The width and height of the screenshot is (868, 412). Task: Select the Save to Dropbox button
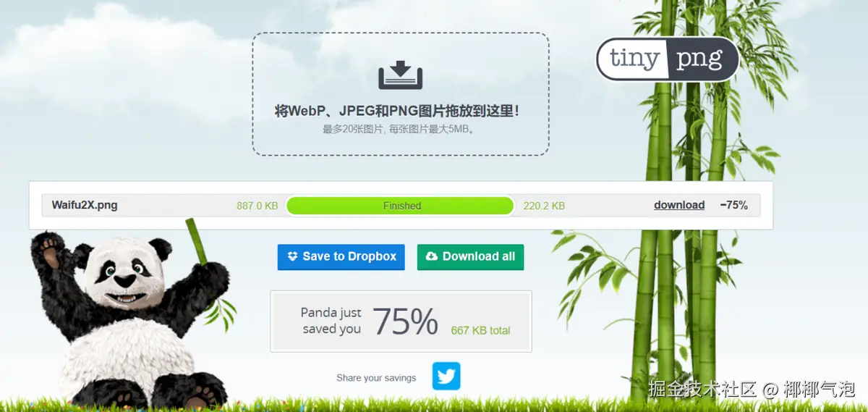tap(341, 257)
